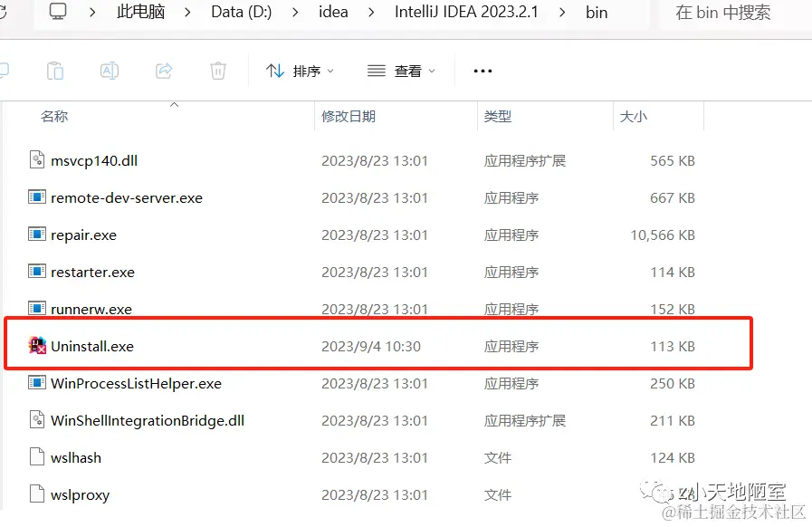This screenshot has height=527, width=812.
Task: Select file name Uninstall.exe
Action: [92, 346]
